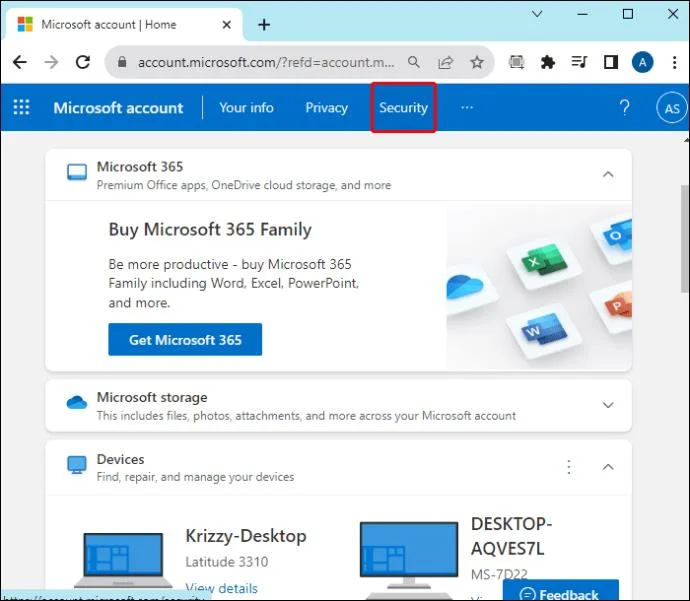Click the Latitude 3310 model text
690x601 pixels.
coord(227,562)
